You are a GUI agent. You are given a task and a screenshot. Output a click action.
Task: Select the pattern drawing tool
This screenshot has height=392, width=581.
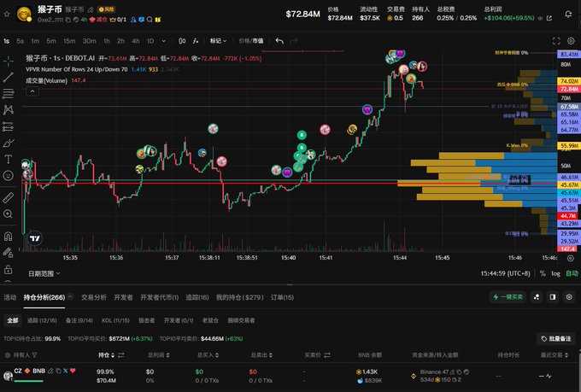coord(9,109)
